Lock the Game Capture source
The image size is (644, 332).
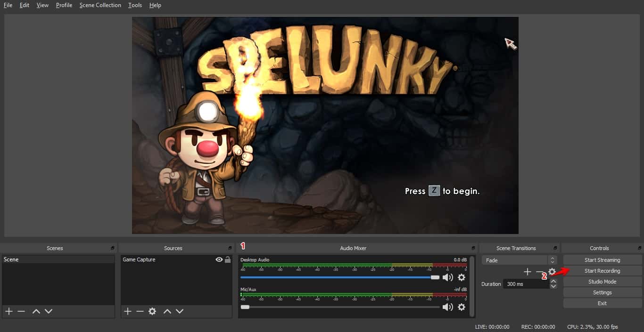[227, 259]
